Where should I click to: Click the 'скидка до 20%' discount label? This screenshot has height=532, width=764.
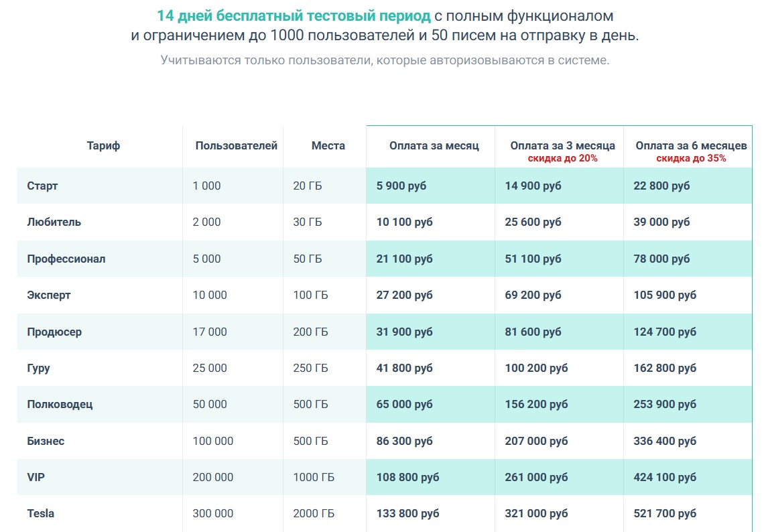(x=562, y=159)
